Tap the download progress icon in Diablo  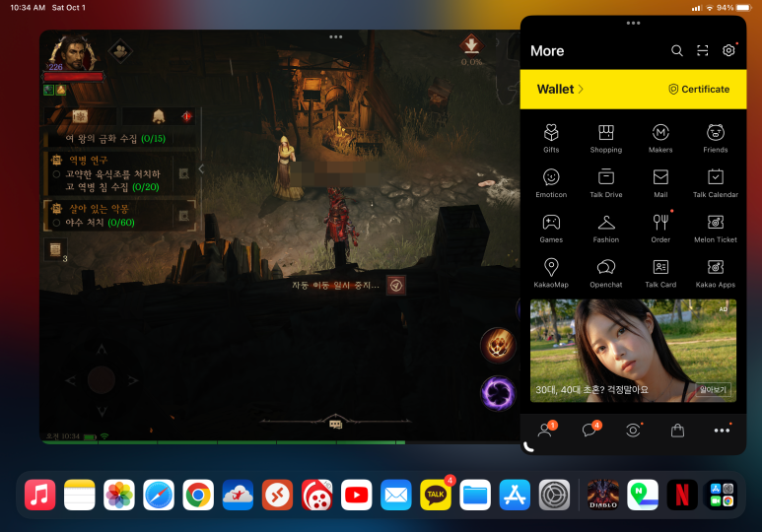coord(471,45)
